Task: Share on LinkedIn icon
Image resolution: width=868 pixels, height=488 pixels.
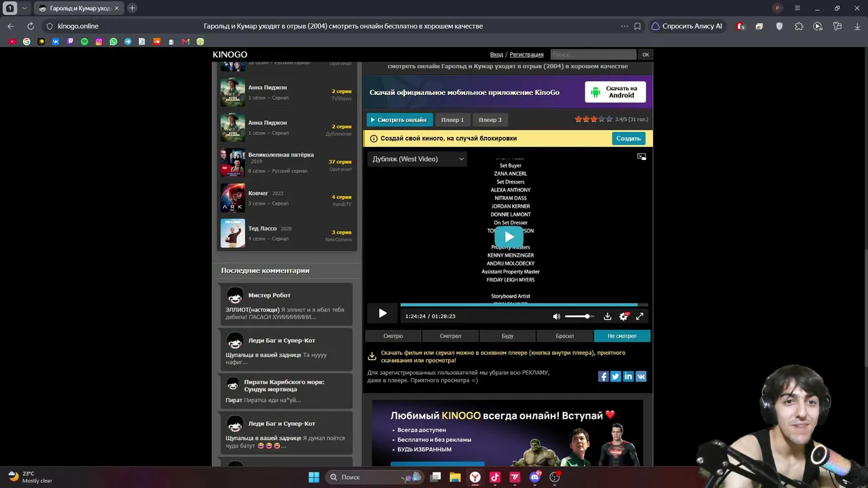Action: point(628,376)
